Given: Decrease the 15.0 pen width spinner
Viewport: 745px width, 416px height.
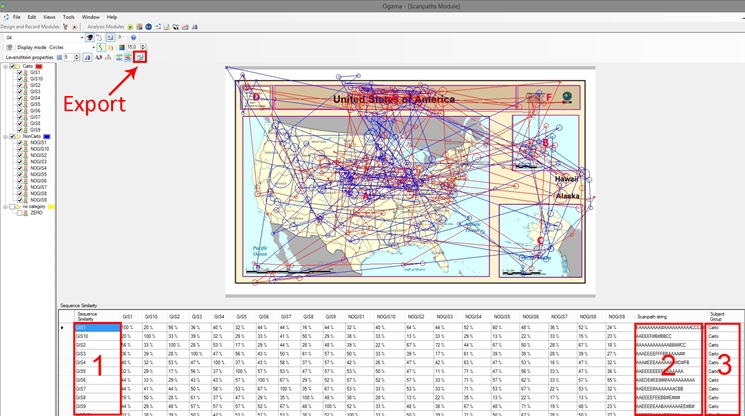Looking at the screenshot, I should pyautogui.click(x=143, y=49).
